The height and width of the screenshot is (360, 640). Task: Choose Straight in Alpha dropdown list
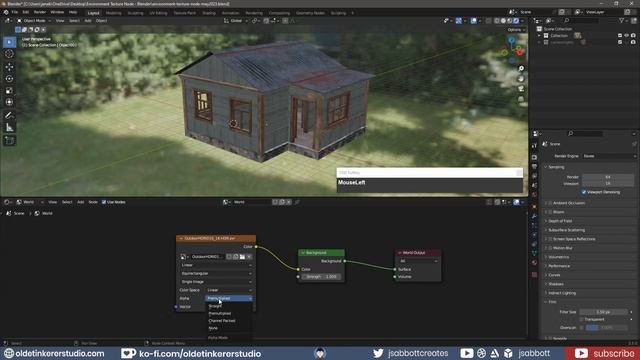[x=215, y=306]
